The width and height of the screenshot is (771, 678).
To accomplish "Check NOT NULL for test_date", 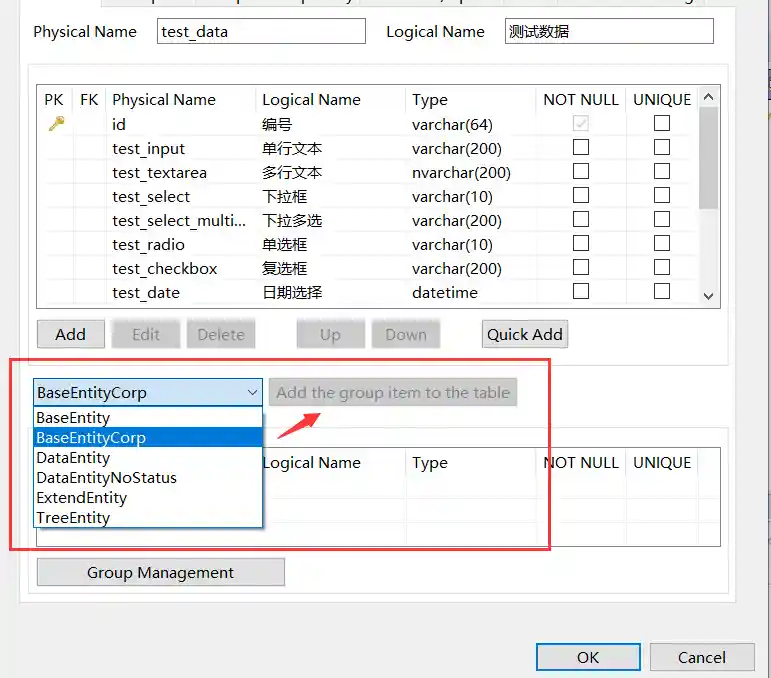I will tap(581, 291).
